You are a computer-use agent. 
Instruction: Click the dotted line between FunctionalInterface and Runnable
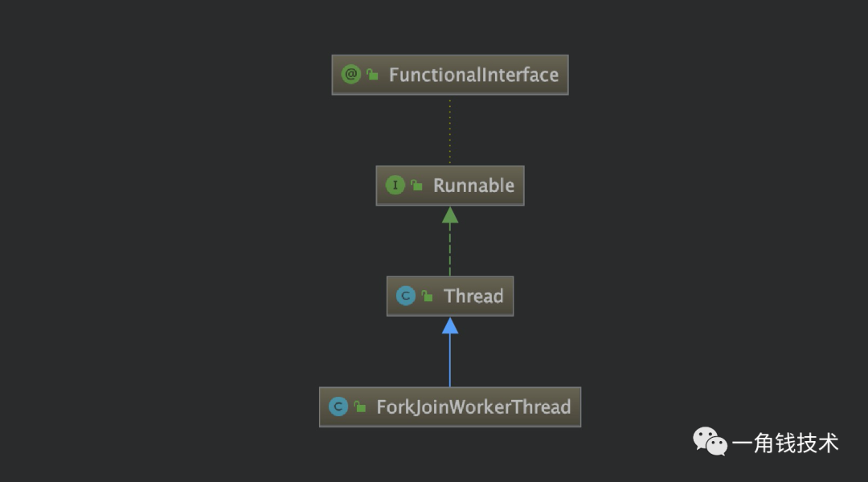[450, 130]
